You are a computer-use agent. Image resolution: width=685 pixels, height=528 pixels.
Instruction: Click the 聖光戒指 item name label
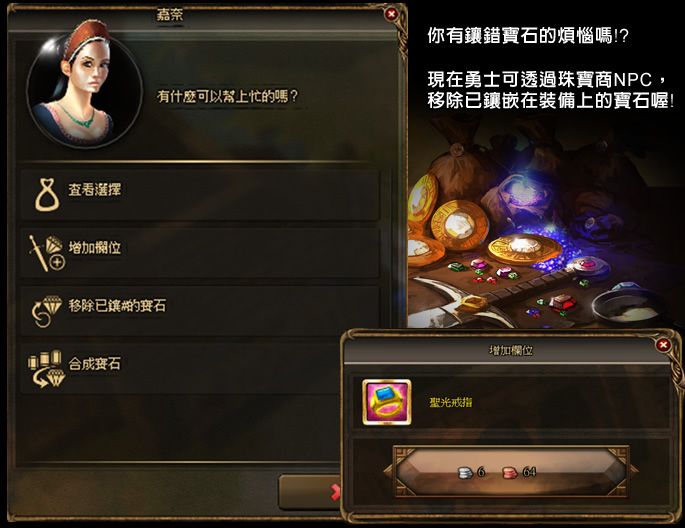[x=450, y=402]
